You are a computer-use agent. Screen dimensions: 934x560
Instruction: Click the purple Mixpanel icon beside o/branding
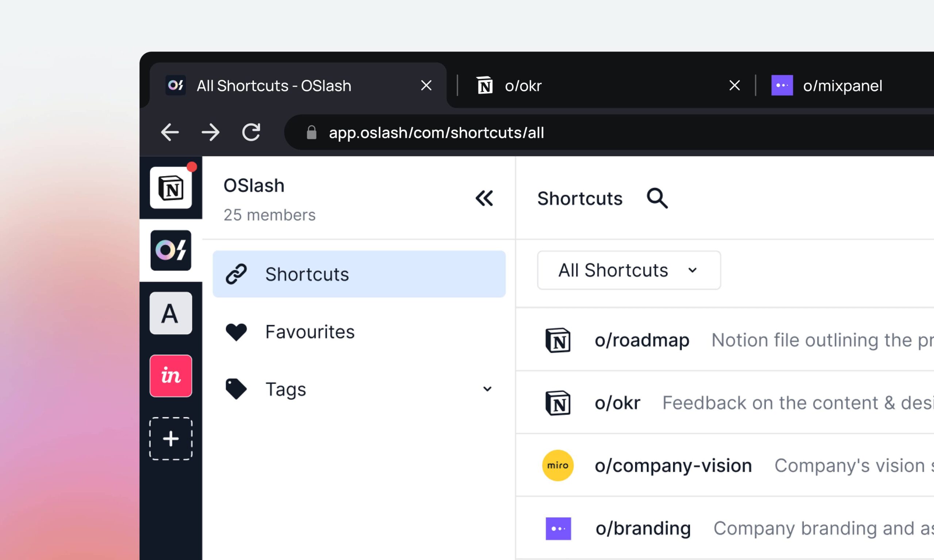click(558, 528)
